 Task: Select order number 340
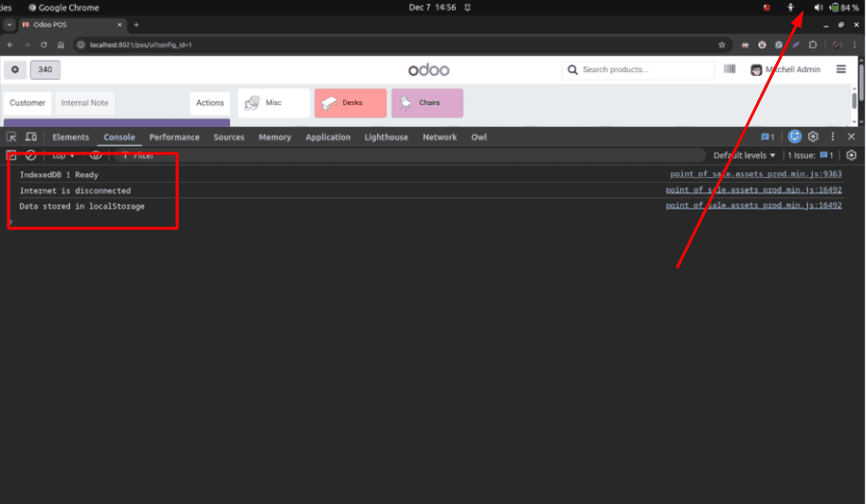45,69
